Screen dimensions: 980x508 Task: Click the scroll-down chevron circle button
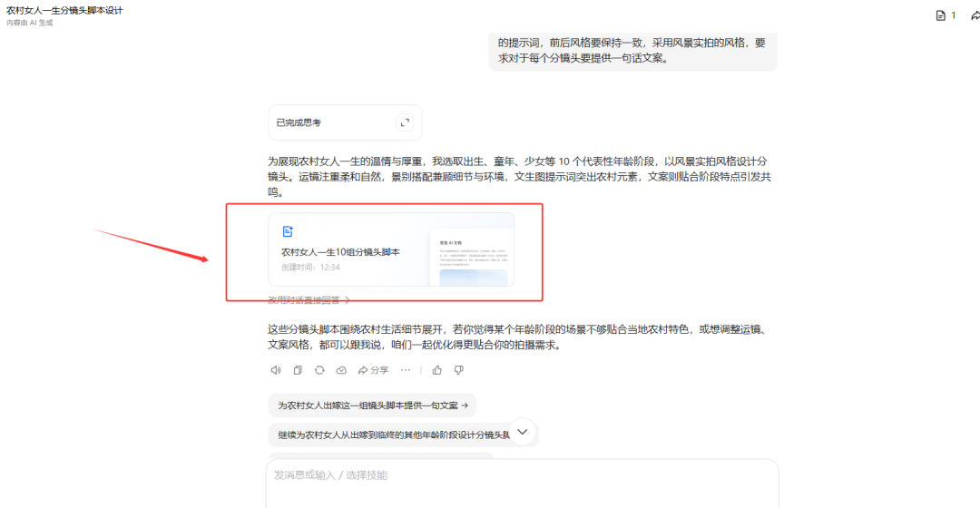(x=523, y=432)
